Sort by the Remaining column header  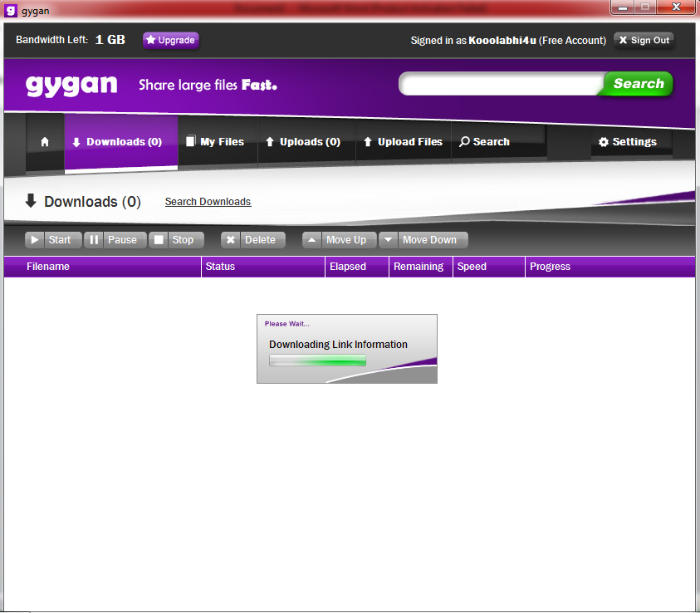pos(420,267)
